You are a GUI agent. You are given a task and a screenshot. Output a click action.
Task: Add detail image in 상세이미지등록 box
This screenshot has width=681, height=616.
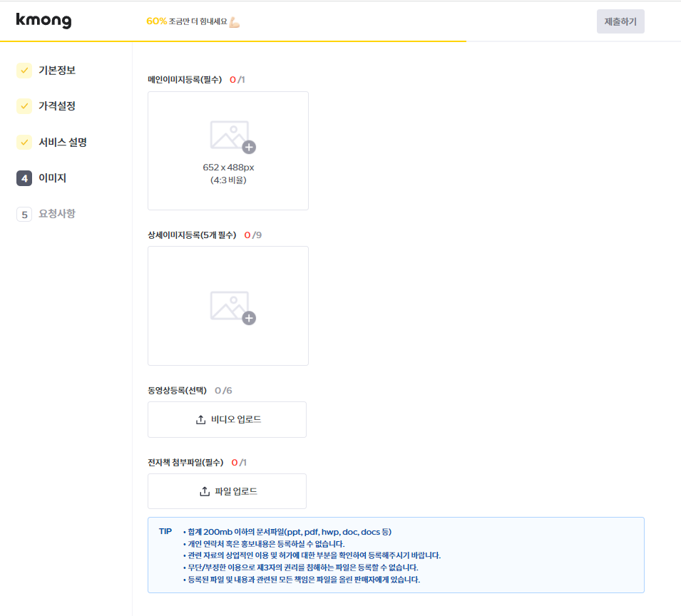(228, 306)
